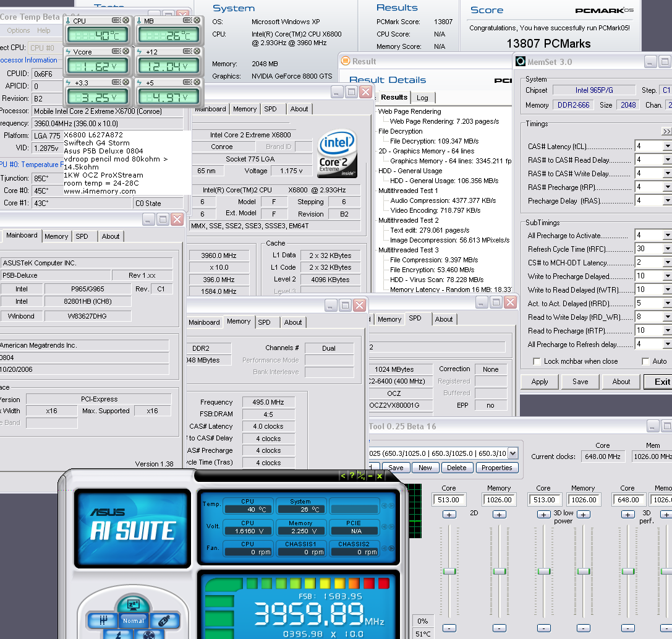
Task: Open Memory tab in the CPU-Z Intel logo window
Action: (245, 109)
